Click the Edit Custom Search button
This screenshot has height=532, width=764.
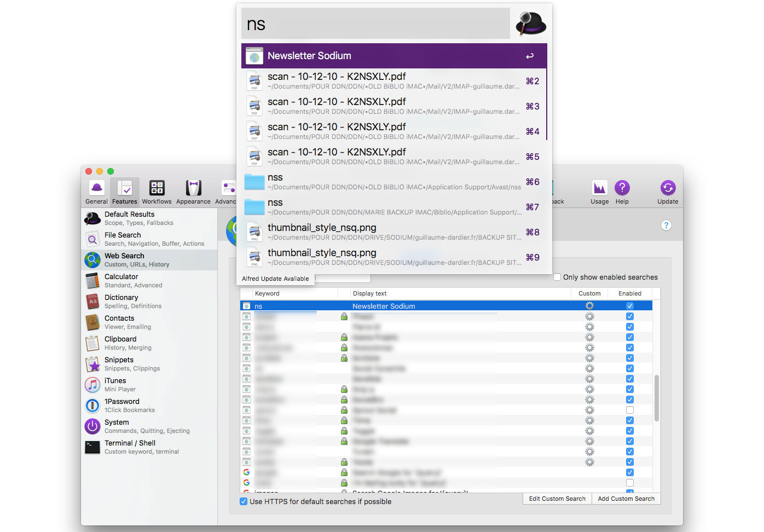coord(557,499)
